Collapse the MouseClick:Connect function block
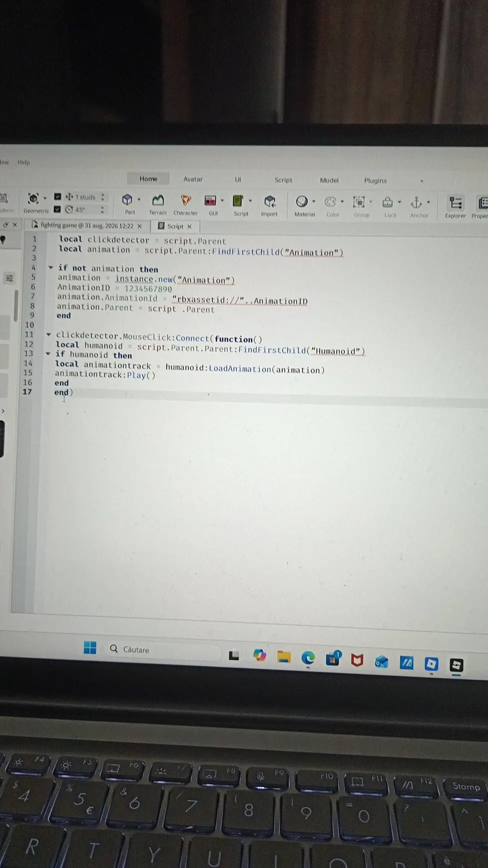 click(x=48, y=335)
